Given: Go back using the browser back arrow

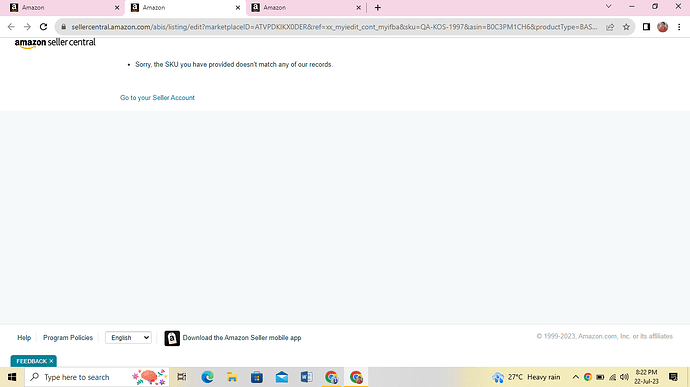Looking at the screenshot, I should [x=11, y=27].
